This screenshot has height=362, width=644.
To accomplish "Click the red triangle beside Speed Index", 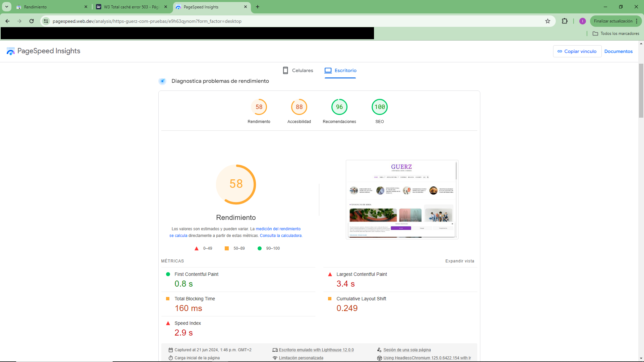I will (168, 323).
